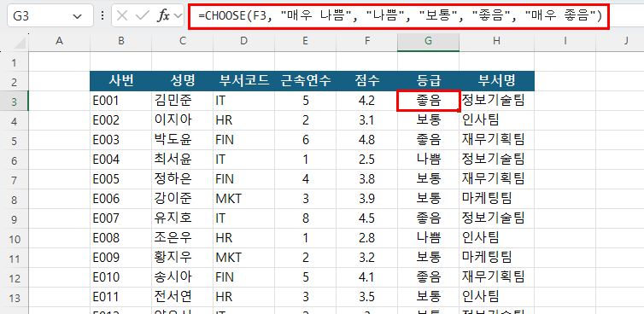The width and height of the screenshot is (644, 314).
Task: Select MKT department code in E006 row
Action: [x=244, y=199]
